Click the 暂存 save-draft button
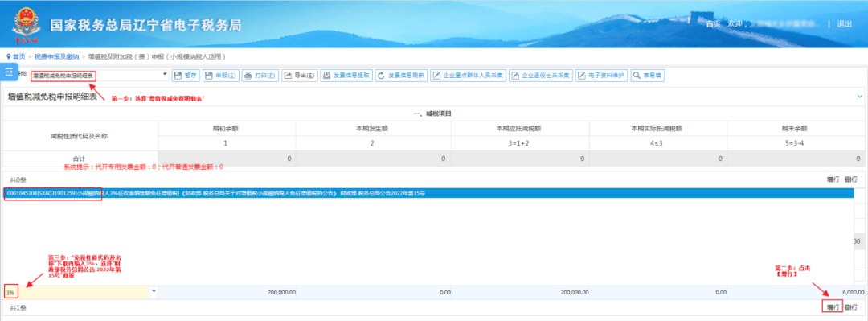The width and height of the screenshot is (868, 321). (x=186, y=76)
